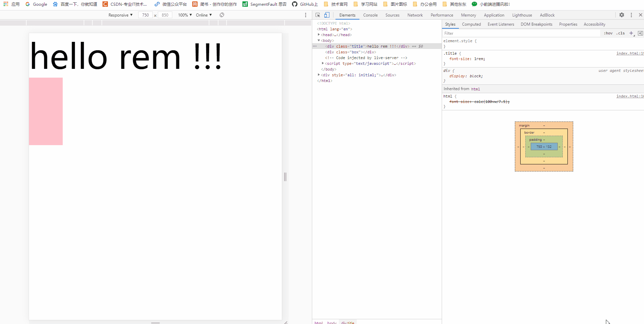The image size is (644, 324).
Task: Click the ellipsis beside the title div row
Action: (315, 46)
